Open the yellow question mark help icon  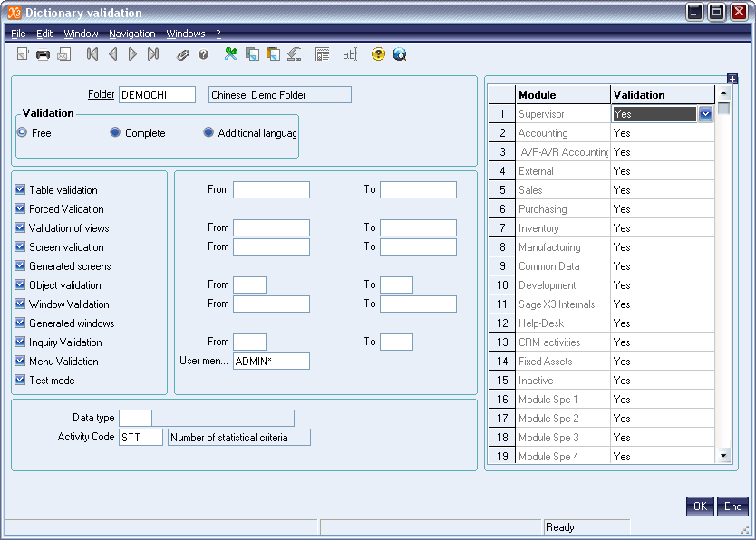[378, 54]
